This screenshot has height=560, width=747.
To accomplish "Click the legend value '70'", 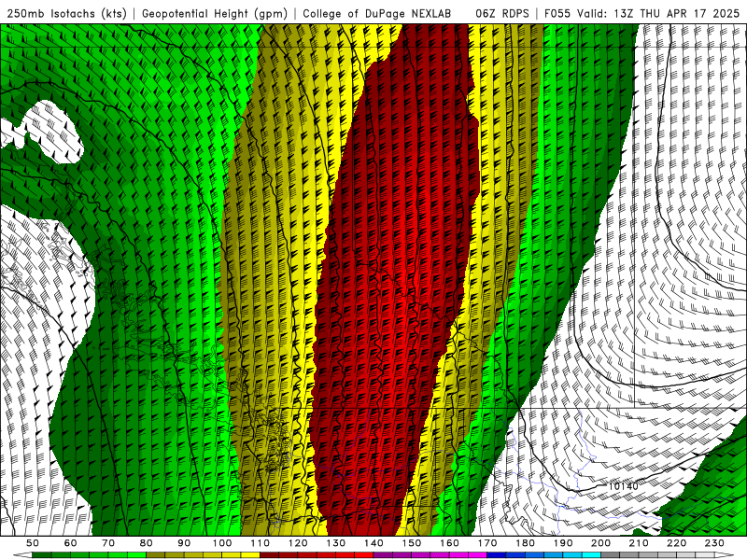I will coord(108,543).
